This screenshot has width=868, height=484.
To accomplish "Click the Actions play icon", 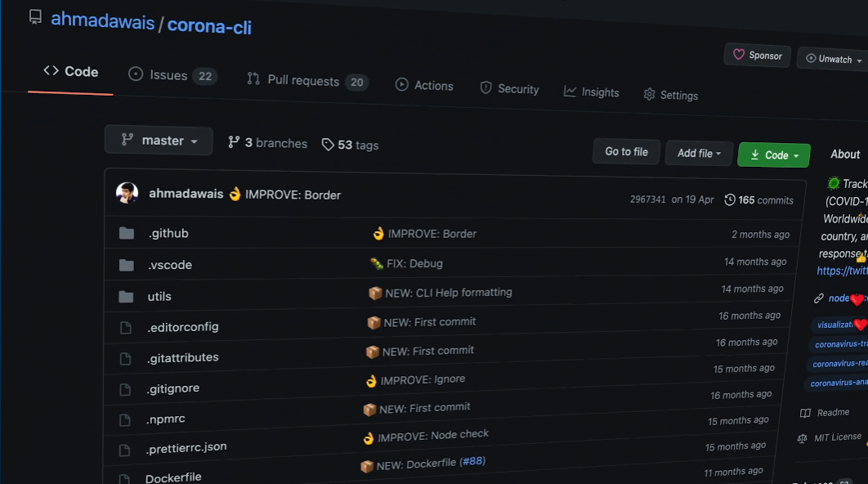I will 402,84.
